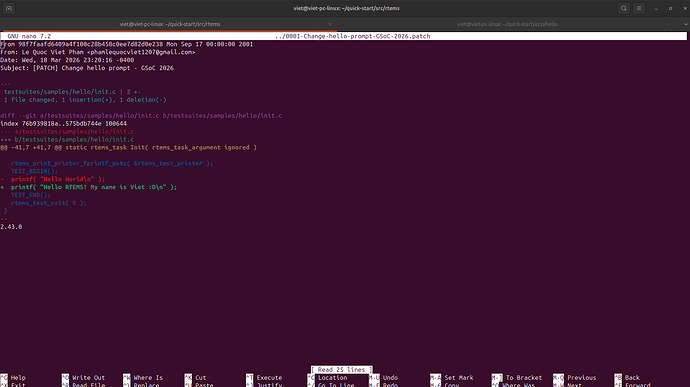Click the '1 file changed, 1 insertion(+)' summary line
This screenshot has height=387, width=690.
(85, 100)
